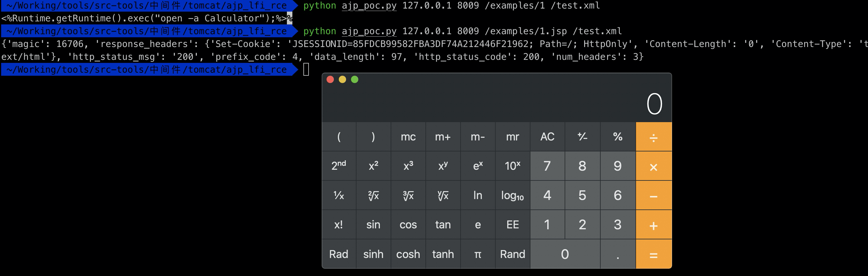Screen dimensions: 868x276
Task: Click the percent key
Action: [618, 136]
